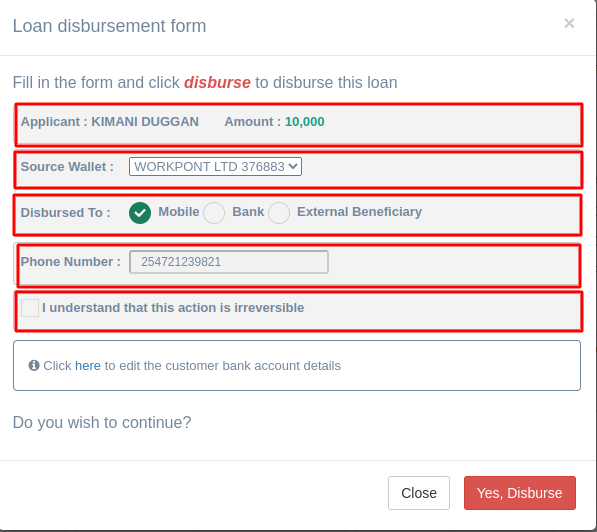Click the red 'disburse' word in instructions
The image size is (597, 532).
pos(217,83)
